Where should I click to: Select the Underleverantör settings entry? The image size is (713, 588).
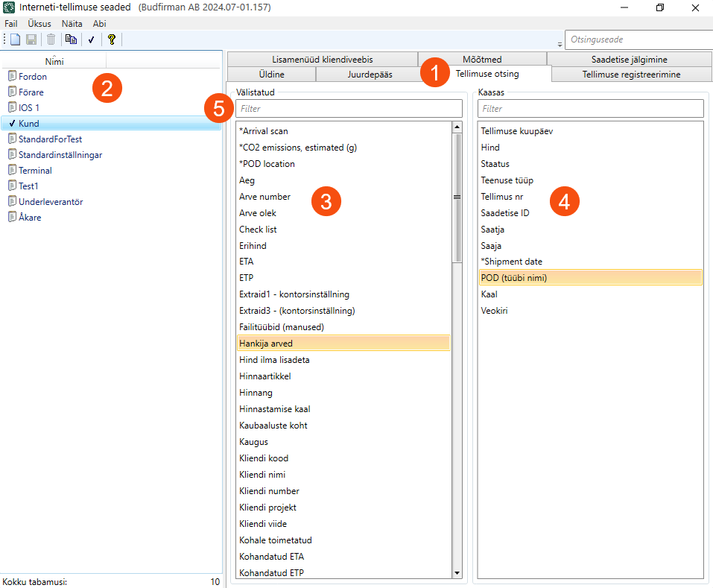50,201
